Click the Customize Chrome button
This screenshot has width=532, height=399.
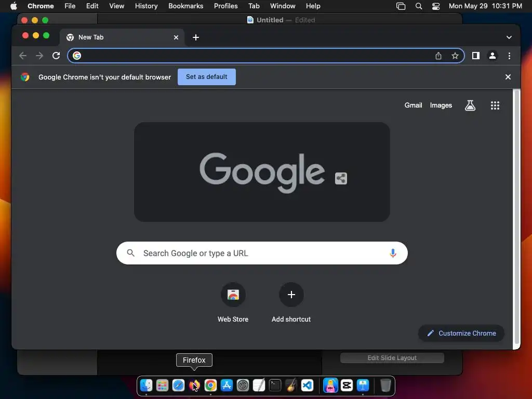point(461,333)
